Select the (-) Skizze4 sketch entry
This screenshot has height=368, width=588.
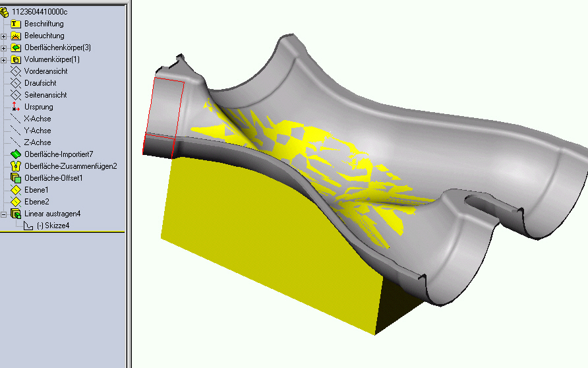pos(53,226)
